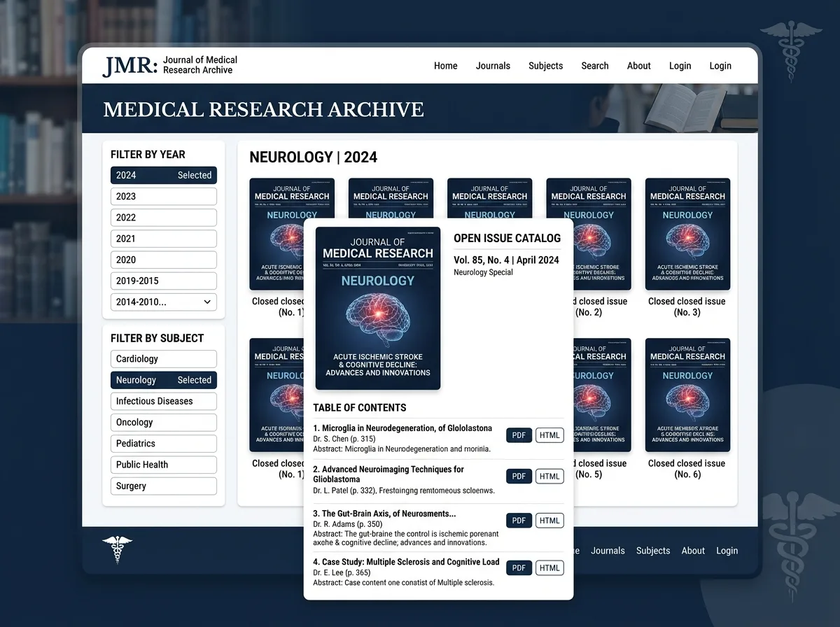The image size is (840, 627).
Task: Open the Home page from top navigation
Action: pos(445,66)
